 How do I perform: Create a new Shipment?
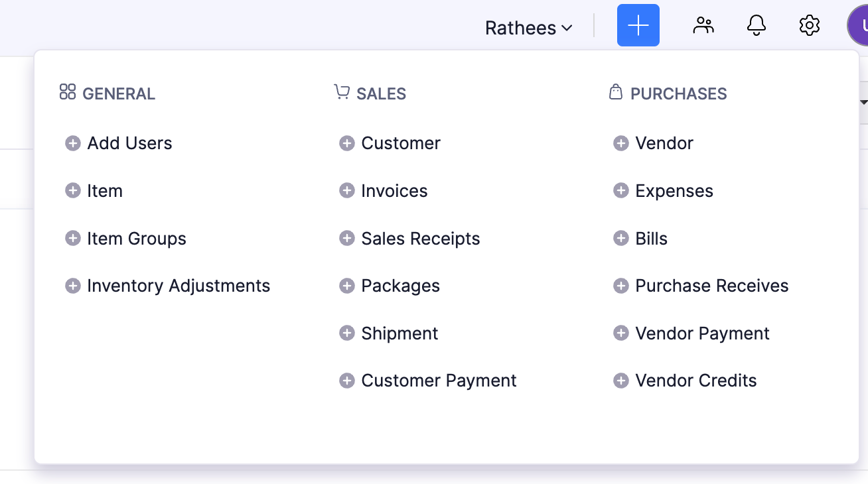click(x=399, y=333)
